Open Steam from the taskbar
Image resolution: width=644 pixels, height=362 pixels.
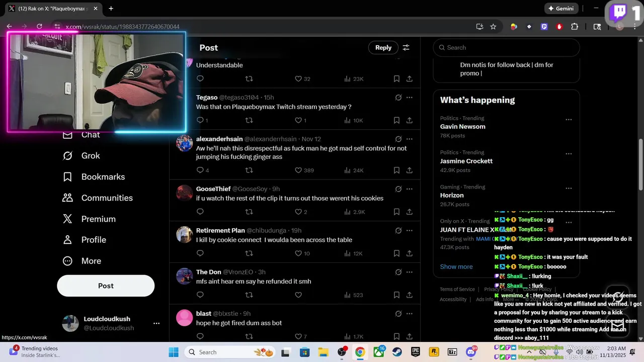coord(397,352)
